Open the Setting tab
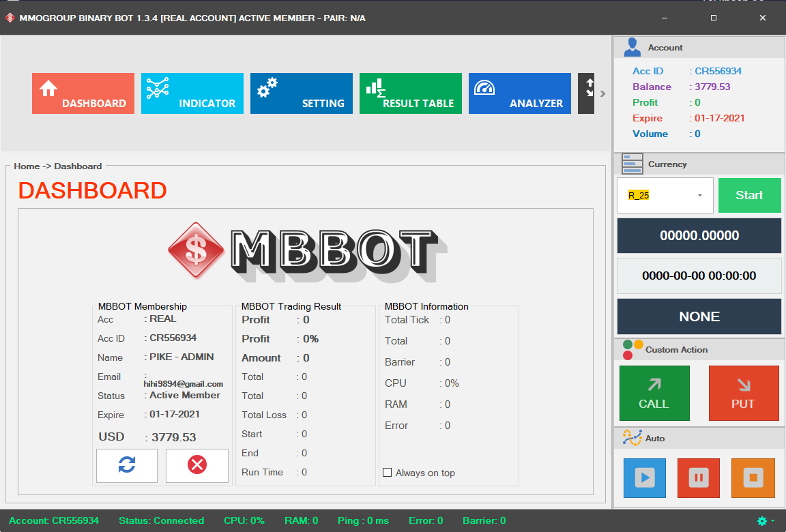 [301, 93]
